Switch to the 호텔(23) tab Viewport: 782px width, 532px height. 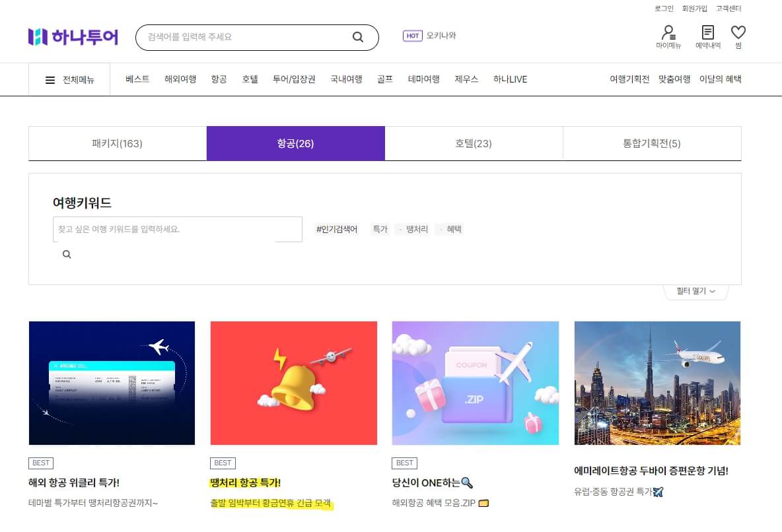tap(474, 143)
